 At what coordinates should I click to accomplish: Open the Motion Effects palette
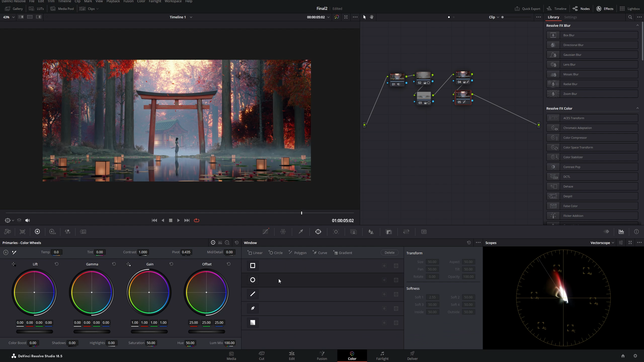click(83, 232)
